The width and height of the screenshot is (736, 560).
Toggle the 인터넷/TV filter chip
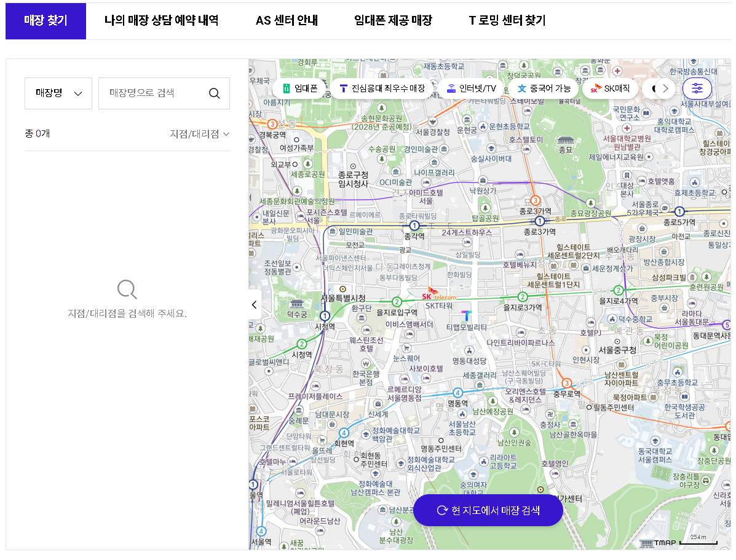[x=471, y=89]
